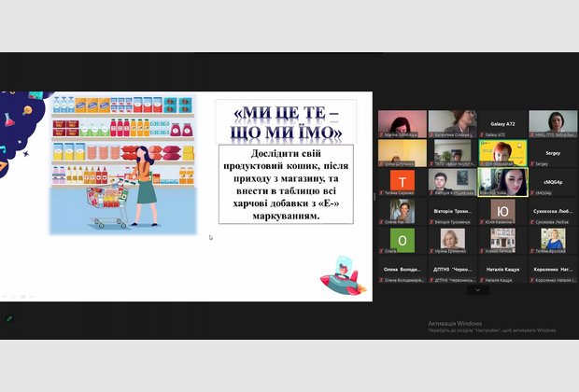Click muted mic icon beside Олена Рак
Viewport: 579px width, 392px height.
381,222
